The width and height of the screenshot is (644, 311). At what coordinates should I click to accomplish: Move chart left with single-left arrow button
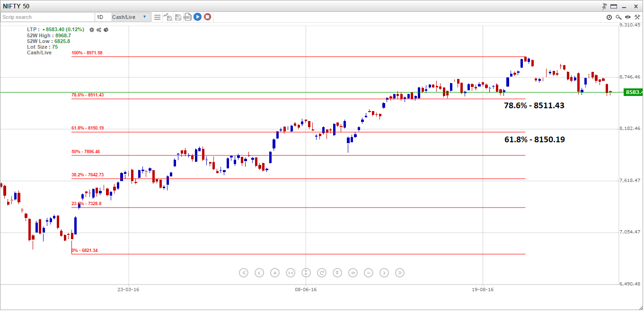point(259,273)
